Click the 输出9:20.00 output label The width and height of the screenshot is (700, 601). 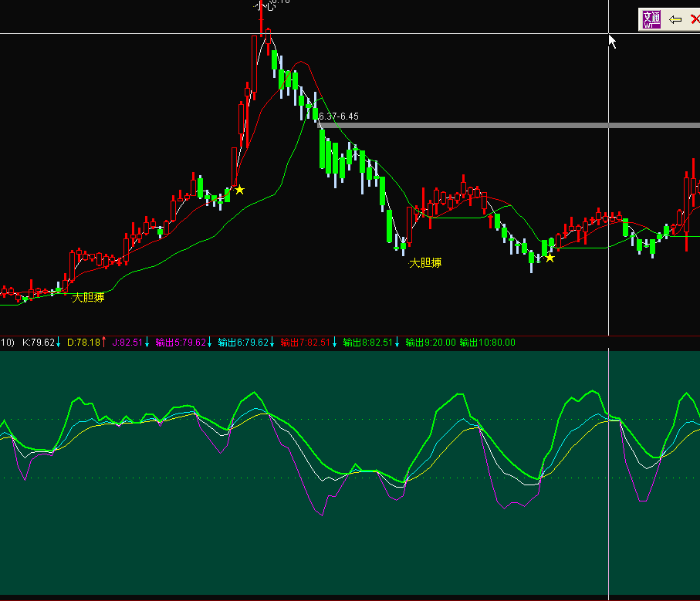429,343
